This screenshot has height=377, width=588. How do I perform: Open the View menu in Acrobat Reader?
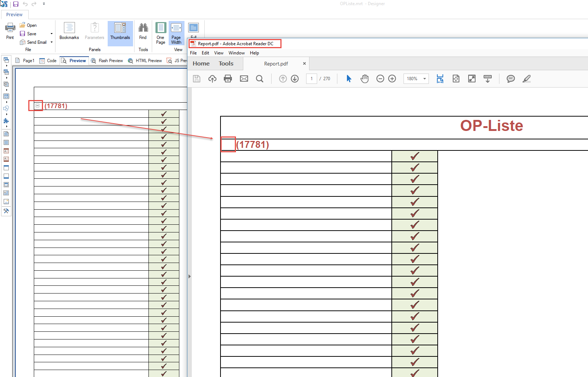pyautogui.click(x=219, y=53)
